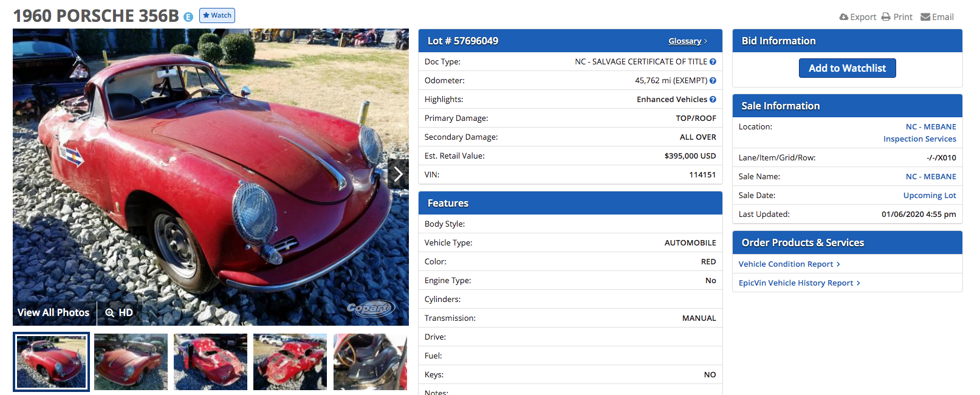
Task: Click the Print printer icon
Action: (x=886, y=17)
